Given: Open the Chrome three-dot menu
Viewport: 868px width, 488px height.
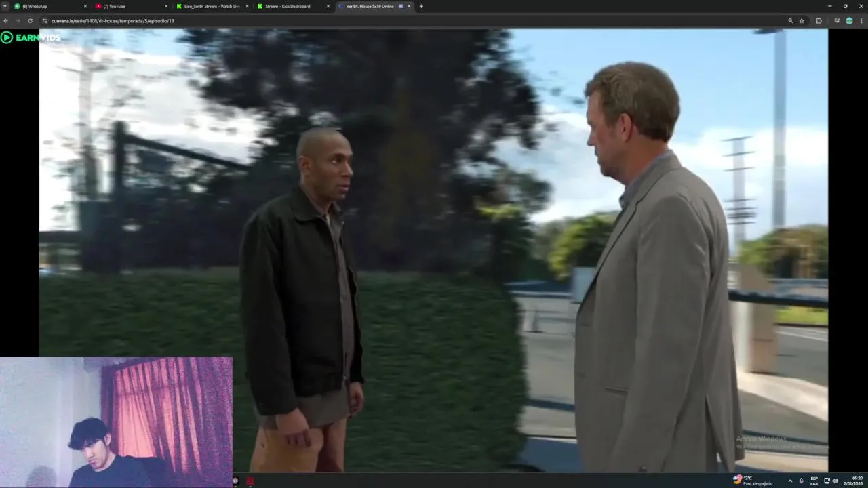Looking at the screenshot, I should coord(861,21).
